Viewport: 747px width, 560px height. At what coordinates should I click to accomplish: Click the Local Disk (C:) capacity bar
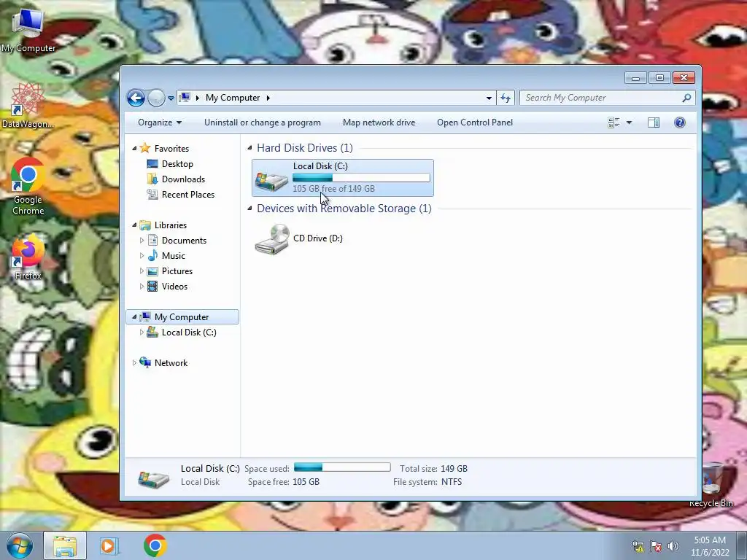pos(361,178)
